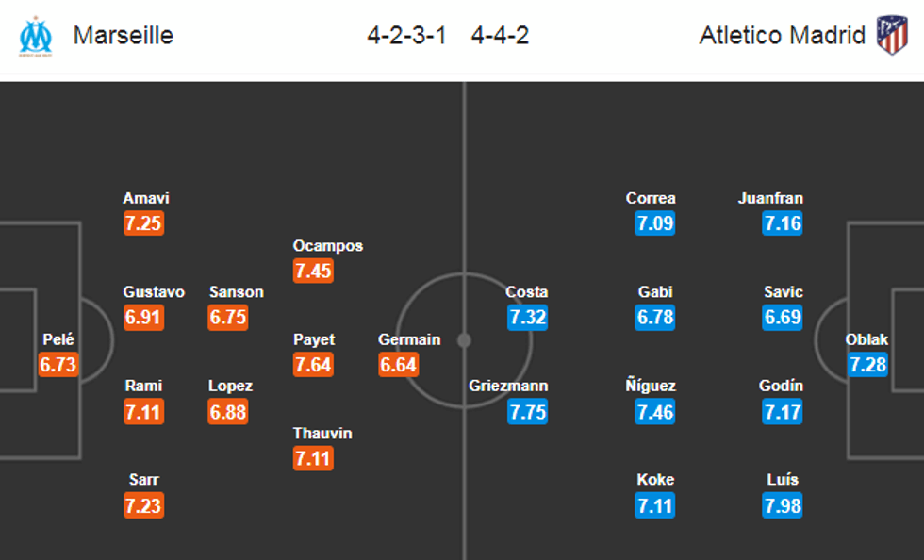Click Sanson's 6.75 rating badge
924x560 pixels.
[x=228, y=318]
